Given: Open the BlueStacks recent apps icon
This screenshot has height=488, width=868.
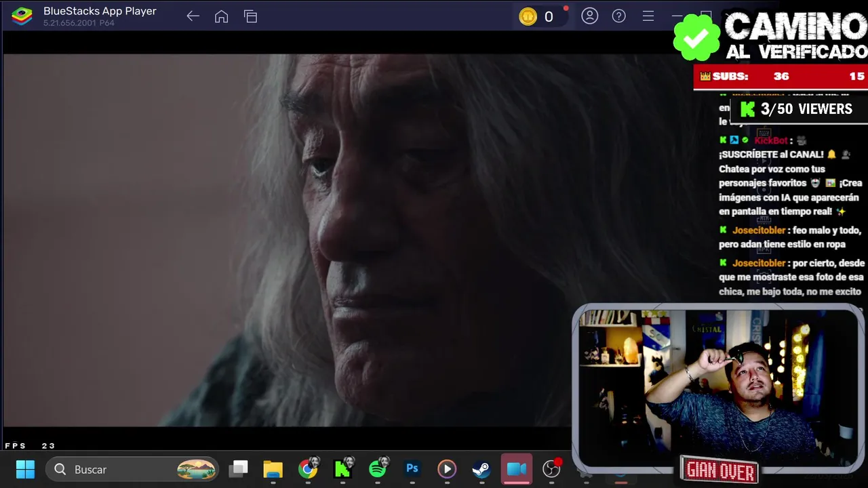Looking at the screenshot, I should [x=250, y=16].
